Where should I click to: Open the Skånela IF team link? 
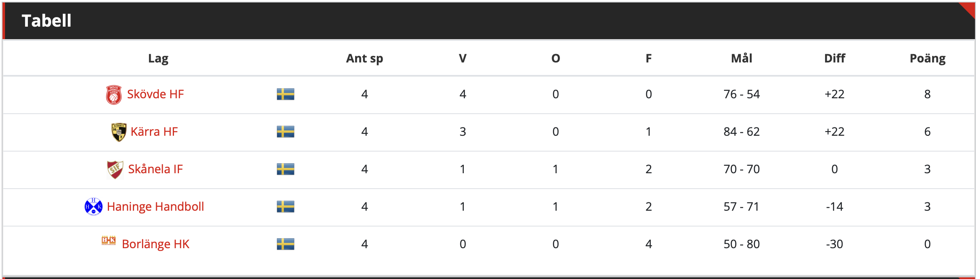point(155,169)
